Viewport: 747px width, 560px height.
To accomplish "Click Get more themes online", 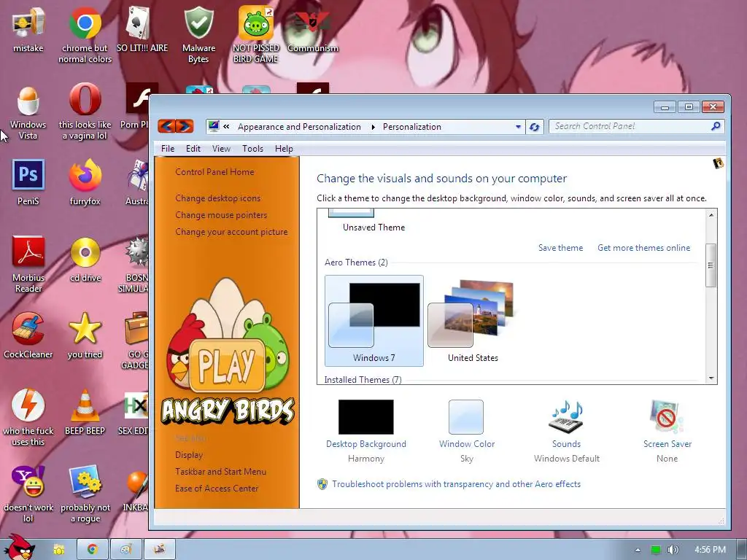I will click(643, 248).
